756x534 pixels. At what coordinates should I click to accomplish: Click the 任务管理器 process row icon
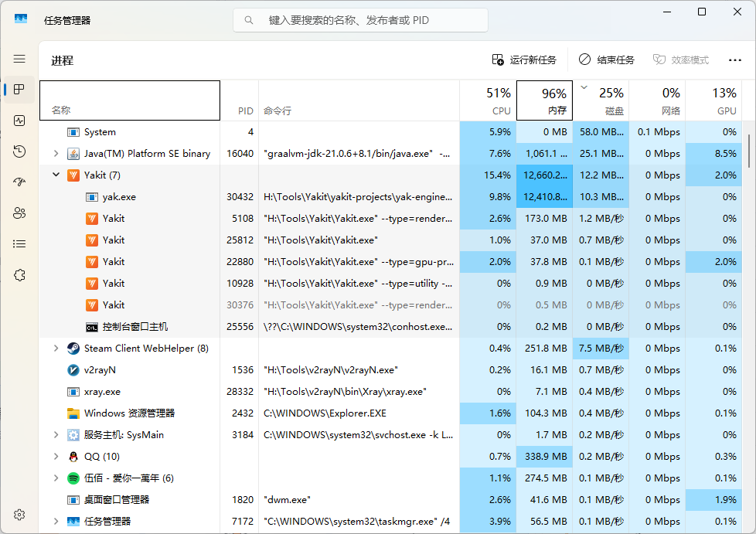(73, 522)
